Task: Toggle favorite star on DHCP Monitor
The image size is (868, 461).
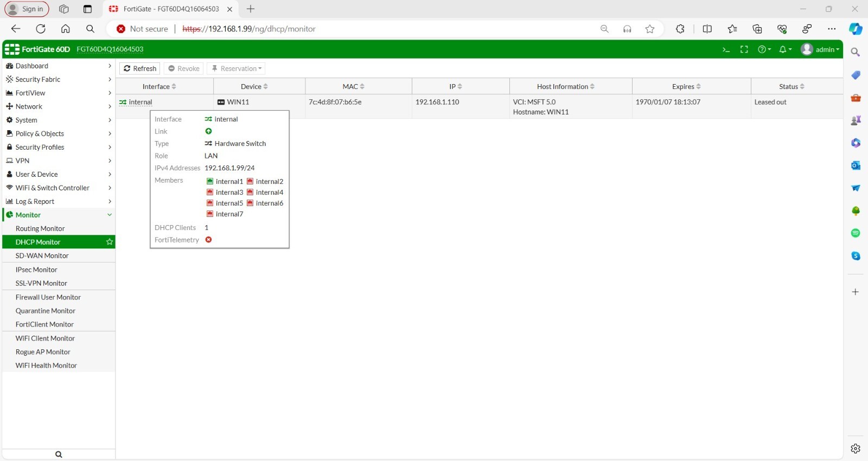Action: [x=110, y=242]
